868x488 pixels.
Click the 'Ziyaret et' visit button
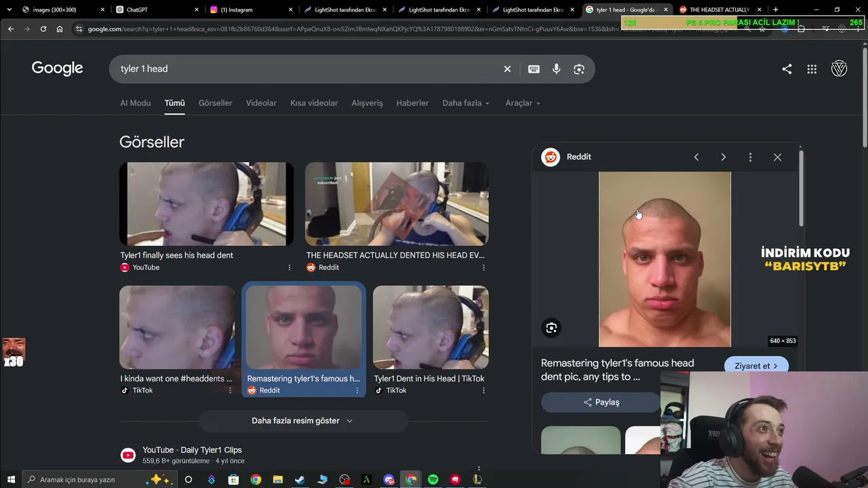point(756,366)
